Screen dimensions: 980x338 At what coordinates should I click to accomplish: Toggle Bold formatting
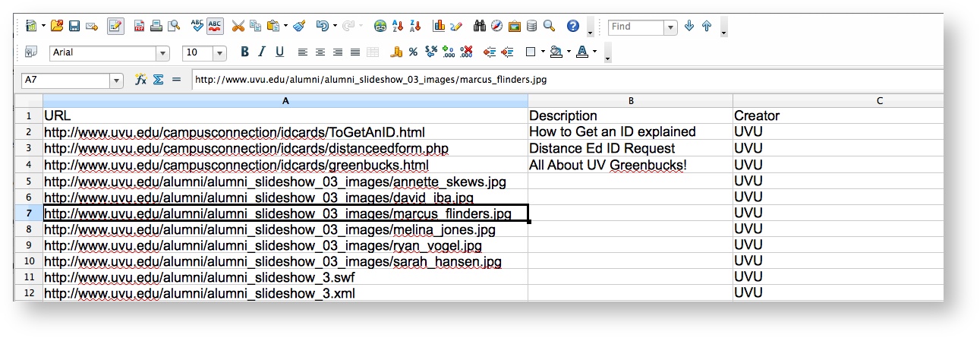tap(244, 52)
